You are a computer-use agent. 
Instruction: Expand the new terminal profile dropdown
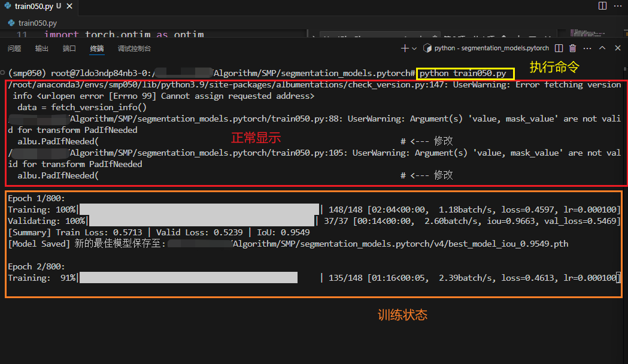click(x=414, y=48)
